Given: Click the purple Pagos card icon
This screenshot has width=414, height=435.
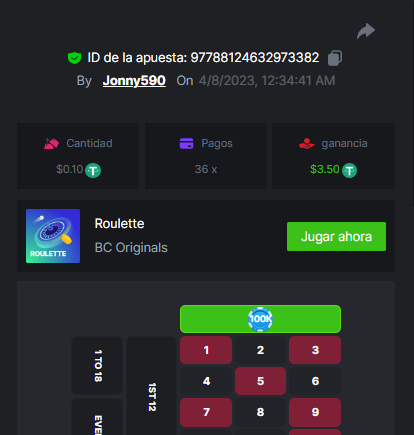Looking at the screenshot, I should click(186, 143).
